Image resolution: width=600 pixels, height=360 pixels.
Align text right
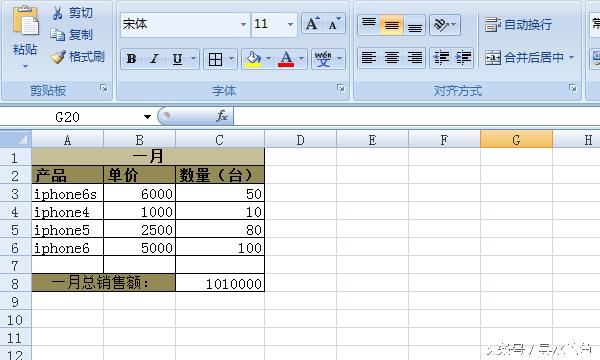(x=414, y=58)
